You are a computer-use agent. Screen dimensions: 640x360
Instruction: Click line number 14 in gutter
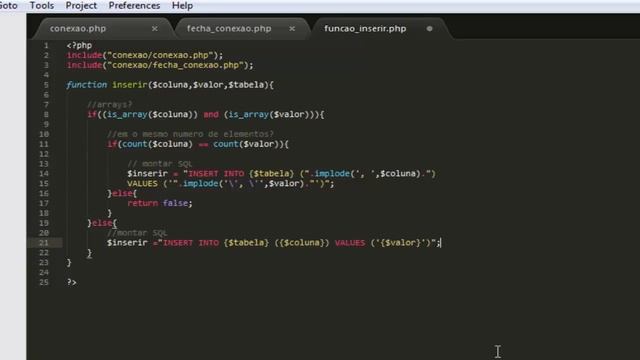tap(44, 173)
